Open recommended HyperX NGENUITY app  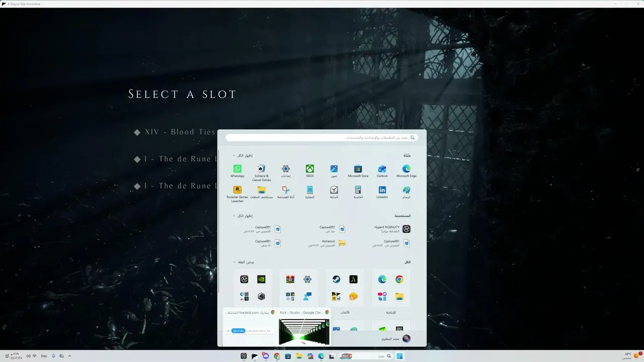pos(392,229)
